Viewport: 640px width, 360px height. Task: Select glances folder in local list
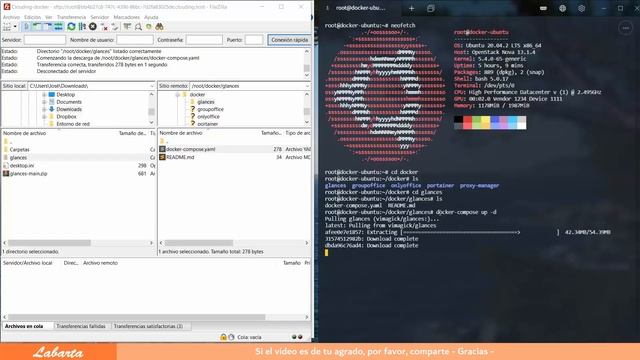pyautogui.click(x=18, y=158)
